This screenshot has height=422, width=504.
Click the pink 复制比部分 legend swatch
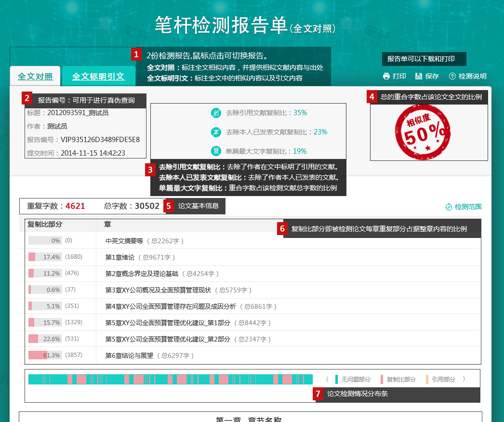[x=382, y=379]
